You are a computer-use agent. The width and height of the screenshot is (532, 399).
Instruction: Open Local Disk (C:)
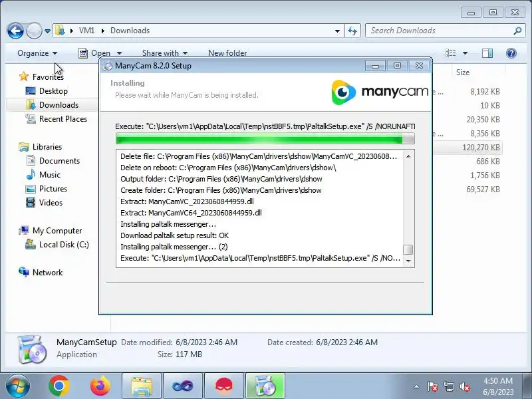point(64,245)
